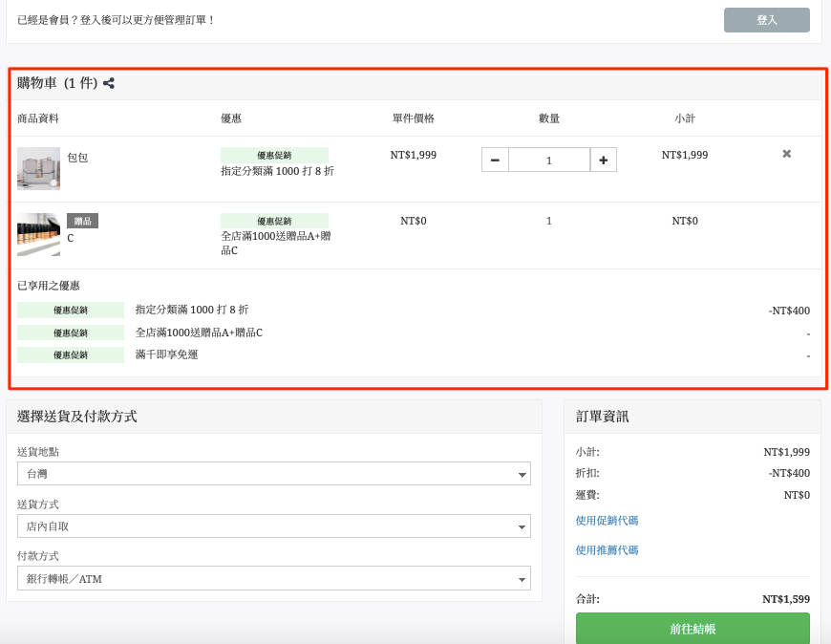
Task: Increase 包包 quantity with plus button
Action: click(603, 161)
